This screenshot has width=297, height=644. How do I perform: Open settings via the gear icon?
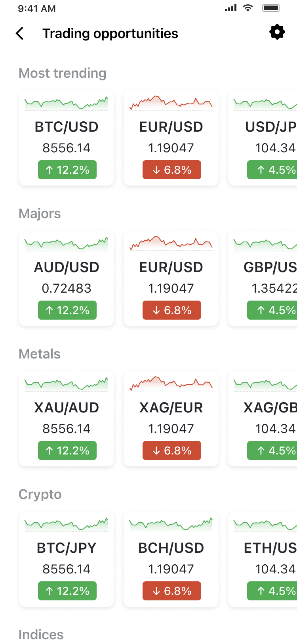click(x=277, y=32)
